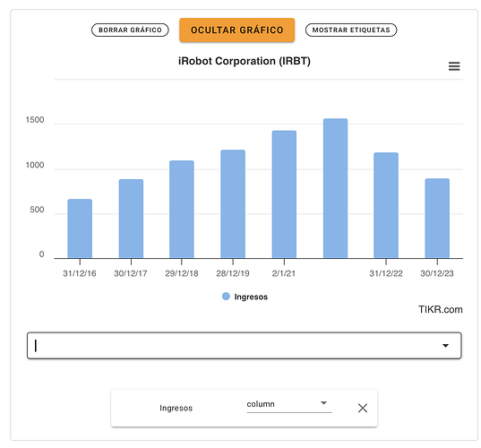Select the 30/12/23 revenue bar

pos(437,219)
